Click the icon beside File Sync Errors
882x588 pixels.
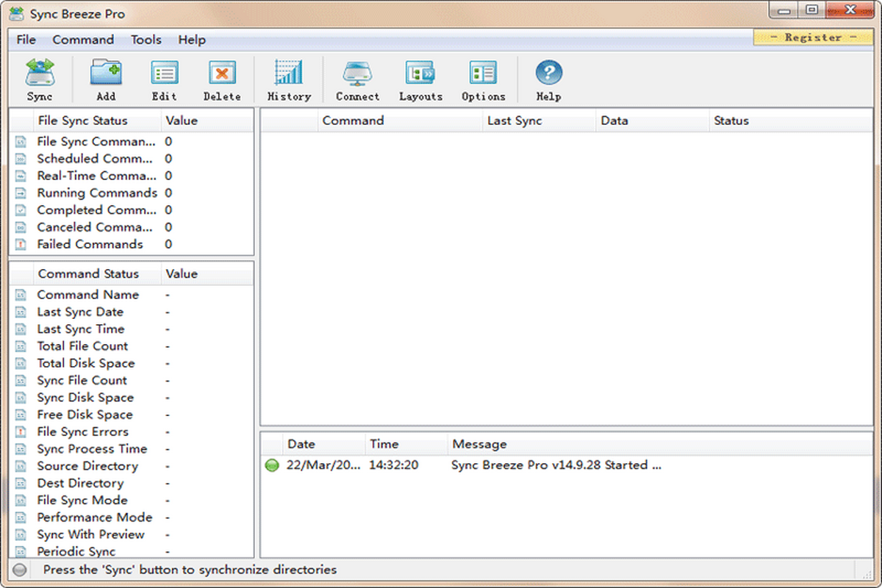(x=21, y=432)
